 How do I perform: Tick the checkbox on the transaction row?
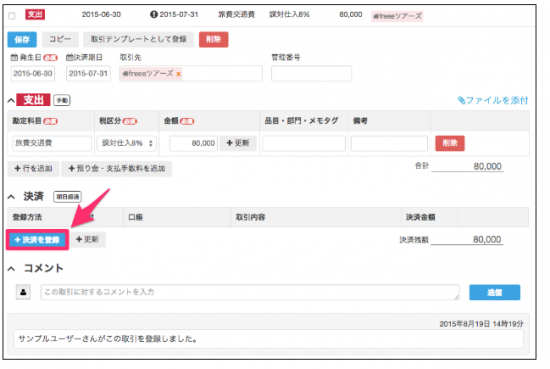(12, 16)
